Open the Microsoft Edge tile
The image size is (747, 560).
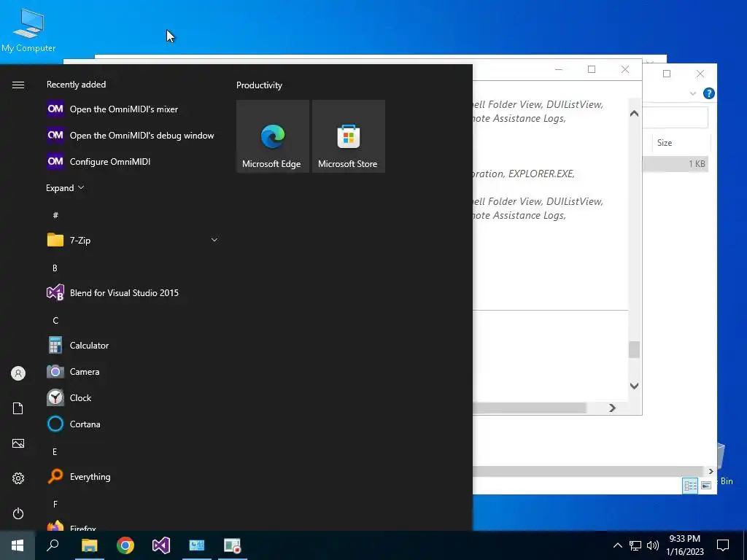coord(273,136)
